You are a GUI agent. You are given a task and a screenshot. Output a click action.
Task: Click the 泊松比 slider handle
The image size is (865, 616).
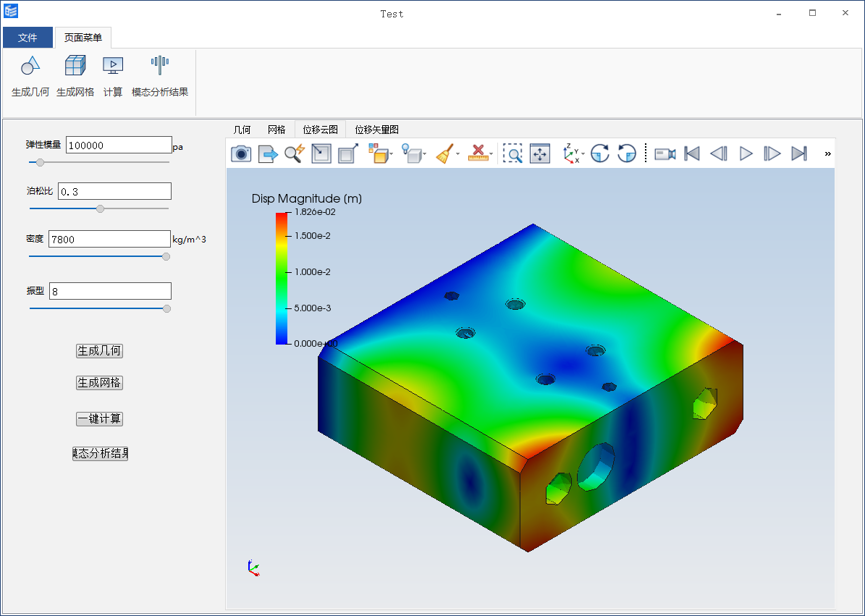click(100, 208)
